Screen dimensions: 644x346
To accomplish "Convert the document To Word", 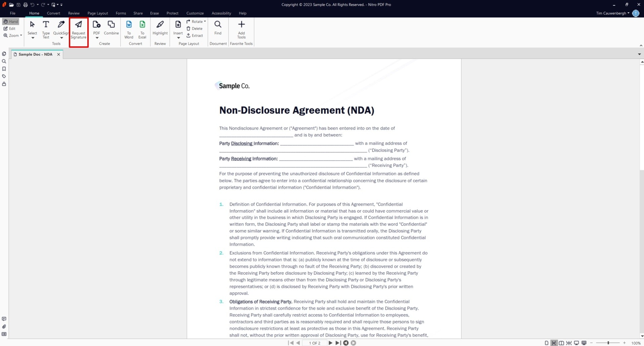I will click(x=129, y=30).
